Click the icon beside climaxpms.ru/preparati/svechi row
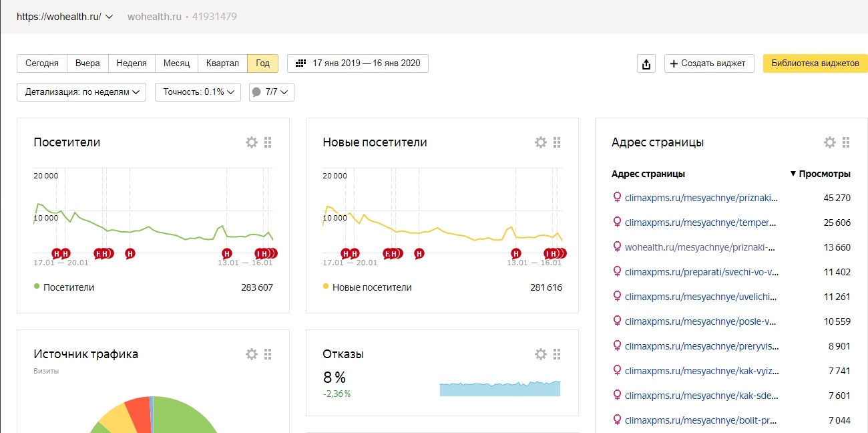868x433 pixels. point(617,272)
